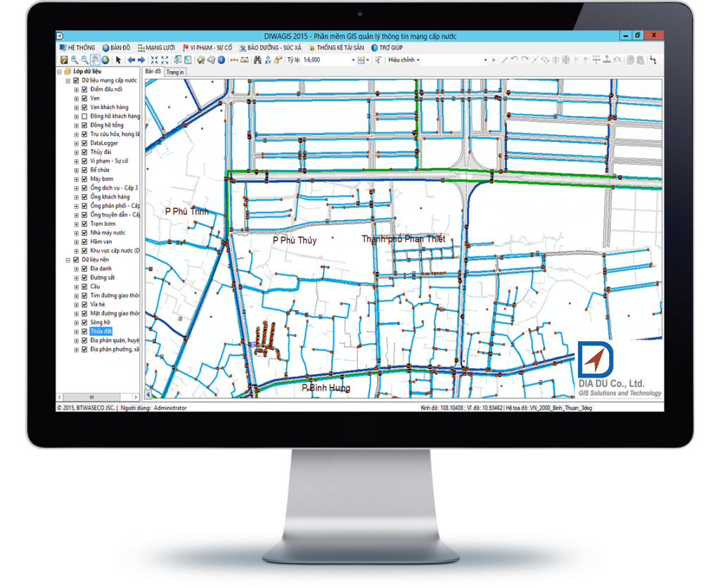720x588 pixels.
Task: Collapse the Dữ liệu mạng cấp nước group
Action: 68,80
